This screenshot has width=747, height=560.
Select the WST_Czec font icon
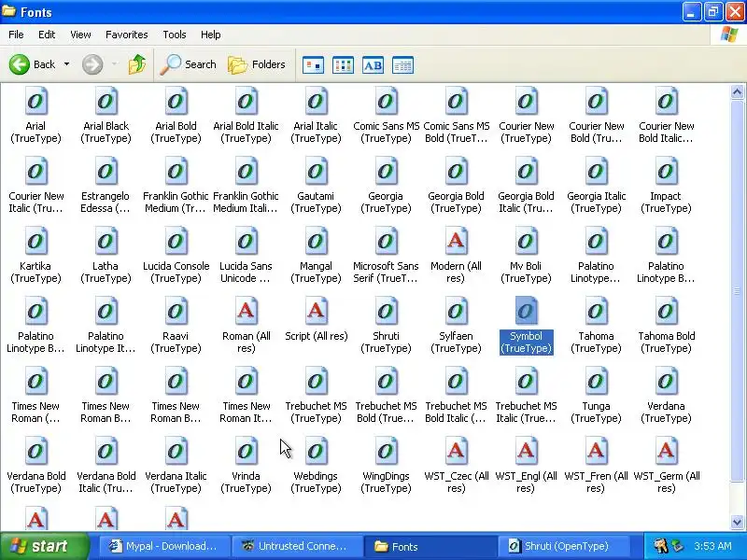tap(457, 451)
